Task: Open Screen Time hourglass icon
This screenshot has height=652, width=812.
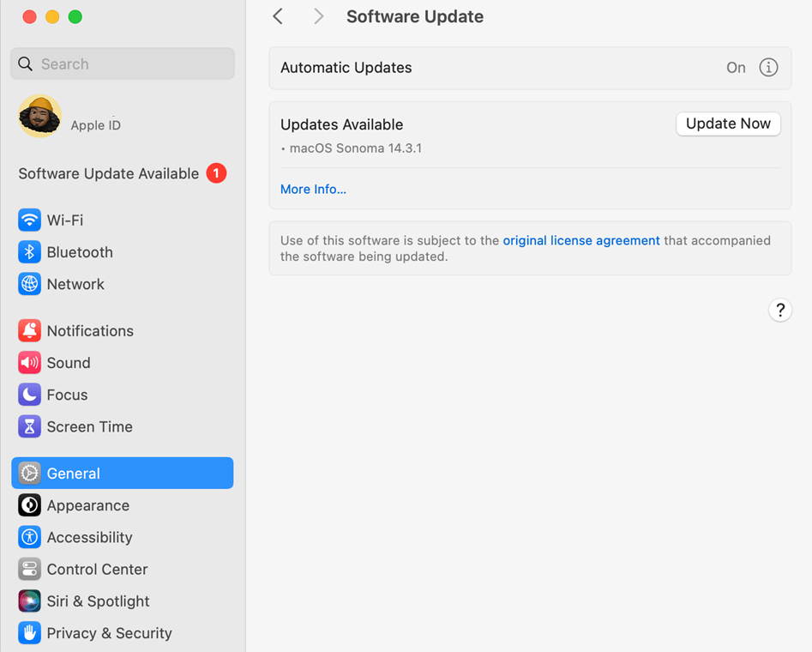Action: click(x=29, y=426)
